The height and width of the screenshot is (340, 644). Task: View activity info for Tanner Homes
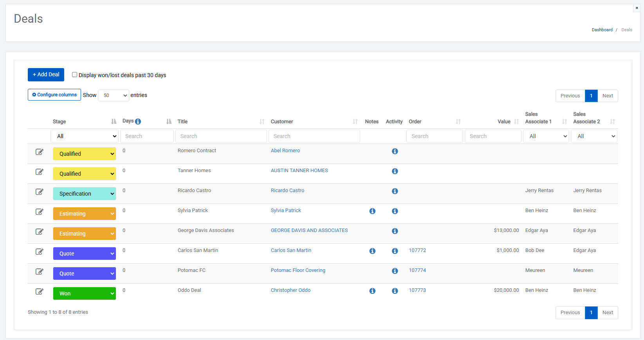tap(395, 171)
